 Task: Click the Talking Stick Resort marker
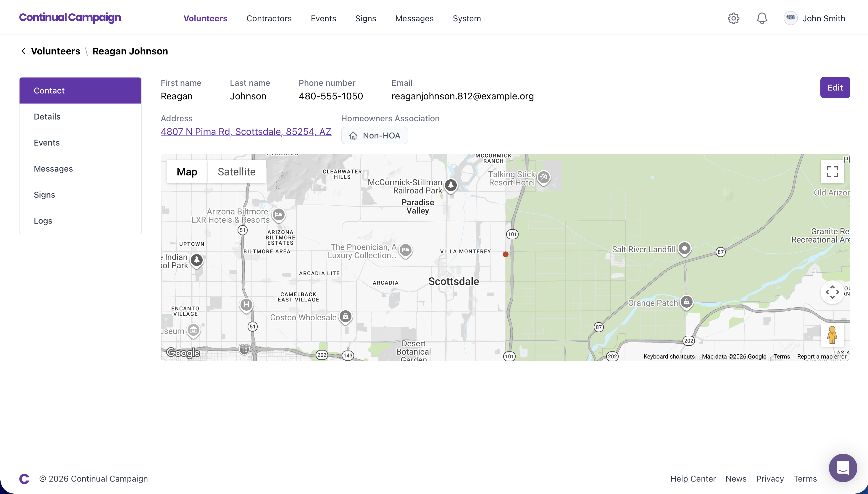coord(543,177)
